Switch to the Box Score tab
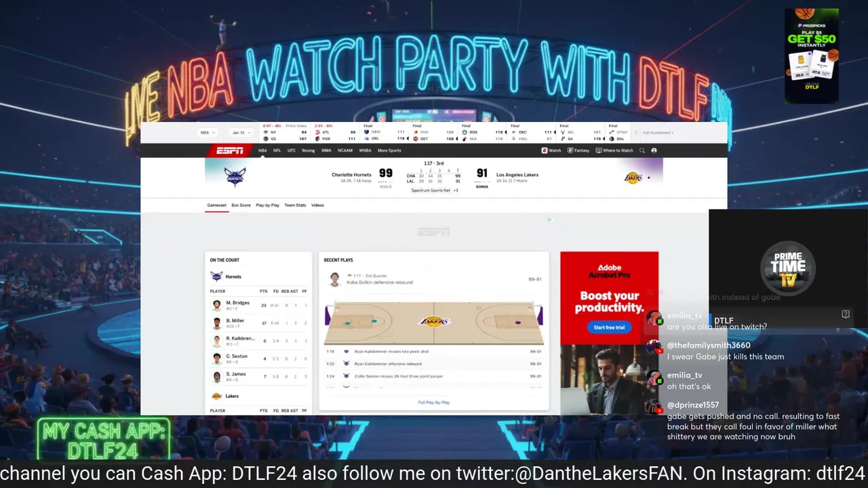 click(x=241, y=205)
